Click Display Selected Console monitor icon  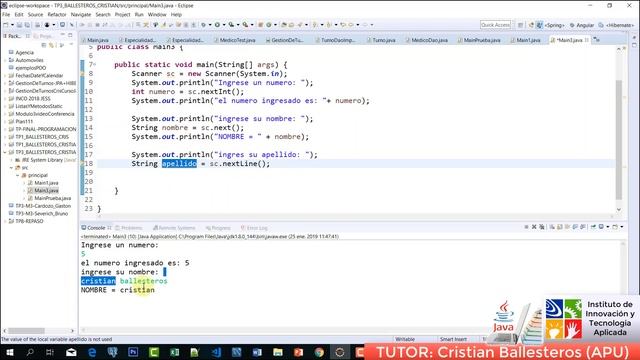click(x=601, y=227)
